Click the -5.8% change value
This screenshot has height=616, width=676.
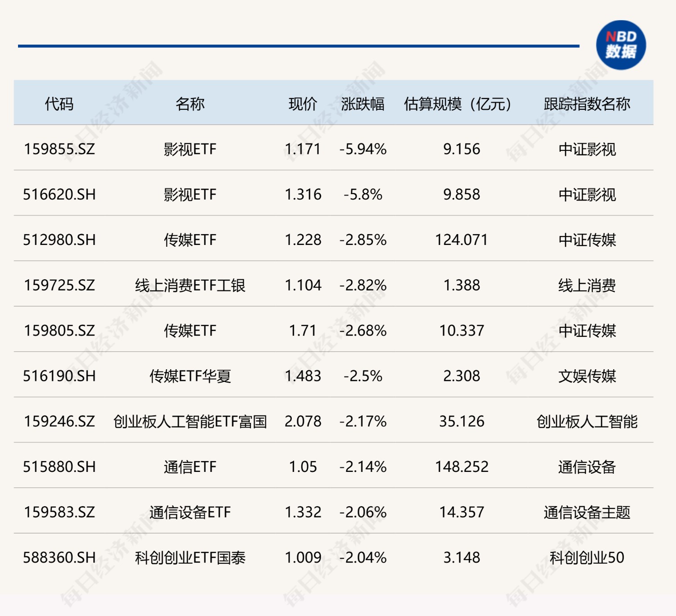point(363,195)
